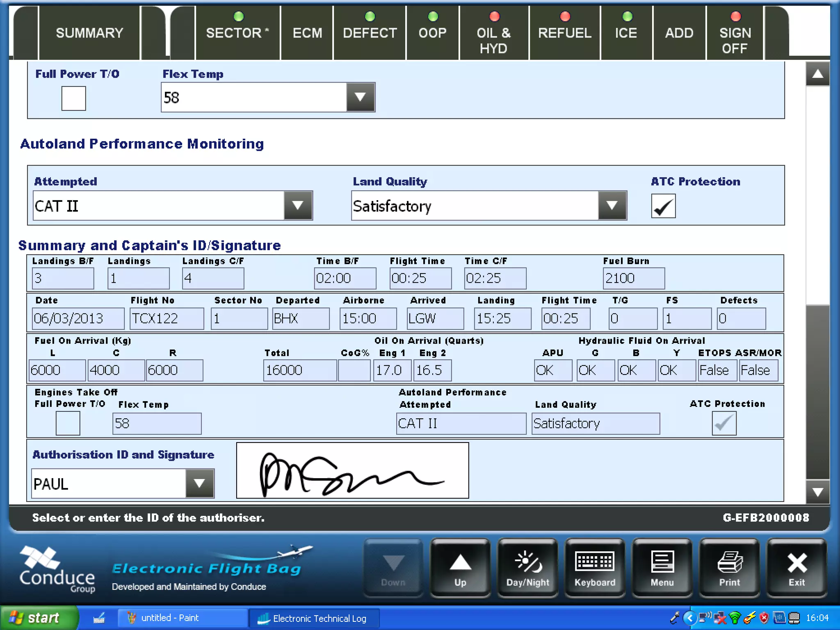
Task: Switch to the REFUEL tab
Action: pos(564,33)
